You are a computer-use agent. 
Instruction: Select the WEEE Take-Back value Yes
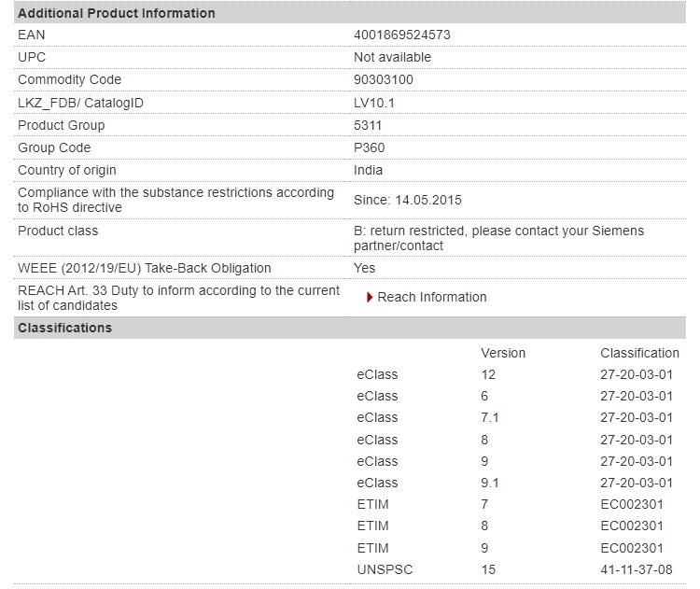pyautogui.click(x=364, y=268)
